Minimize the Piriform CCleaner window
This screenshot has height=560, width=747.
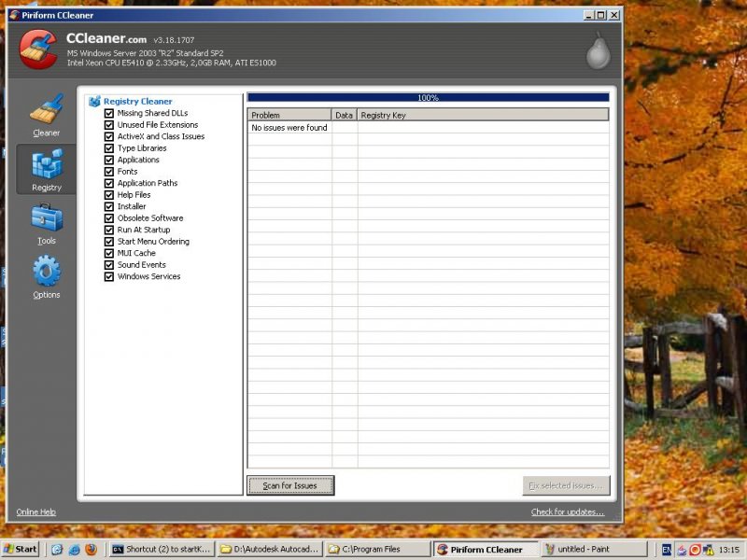click(x=589, y=15)
